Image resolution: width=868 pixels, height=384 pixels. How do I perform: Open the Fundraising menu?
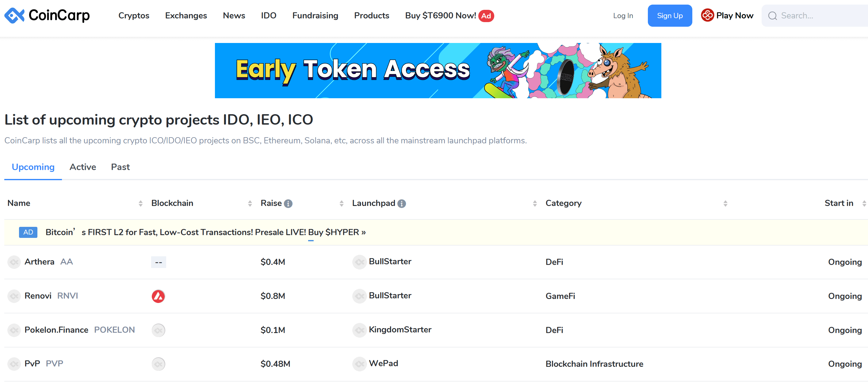coord(315,16)
